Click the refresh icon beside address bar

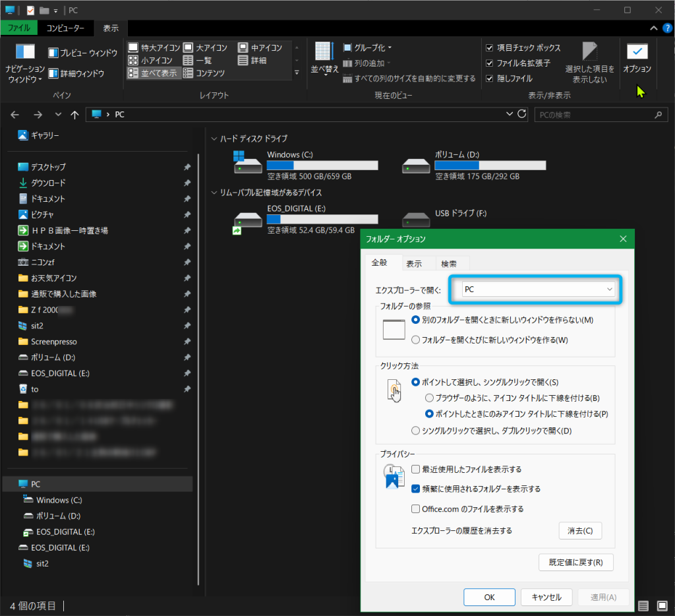522,114
